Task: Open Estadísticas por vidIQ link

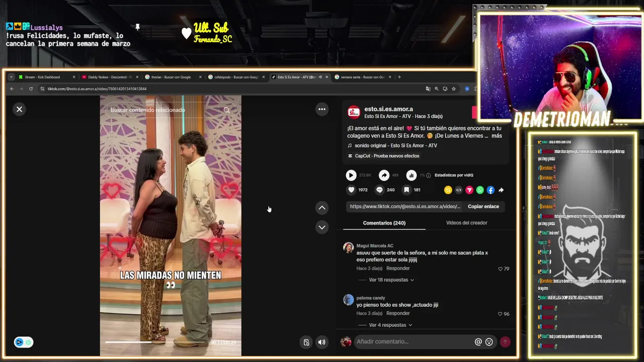Action: (454, 175)
